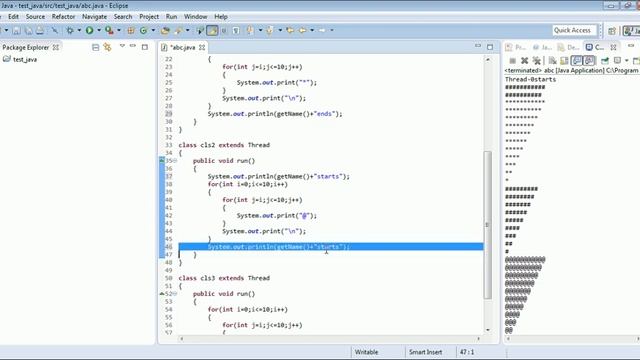Click the Clear Console icon
The height and width of the screenshot is (360, 640).
[552, 61]
